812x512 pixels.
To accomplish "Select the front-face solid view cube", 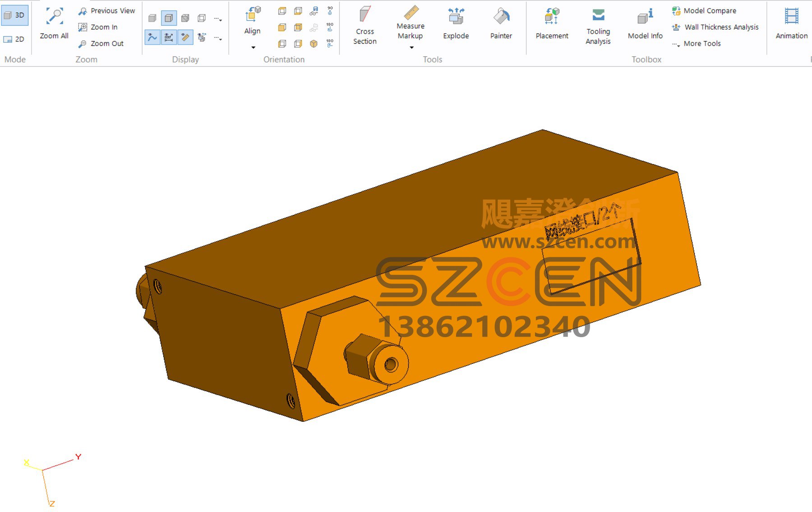I will point(282,27).
